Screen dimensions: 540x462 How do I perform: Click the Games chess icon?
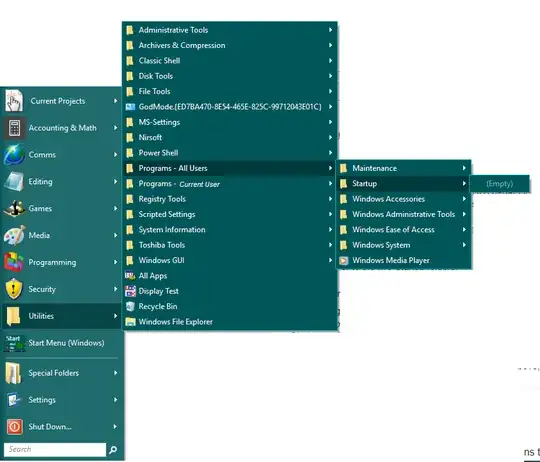(x=14, y=209)
